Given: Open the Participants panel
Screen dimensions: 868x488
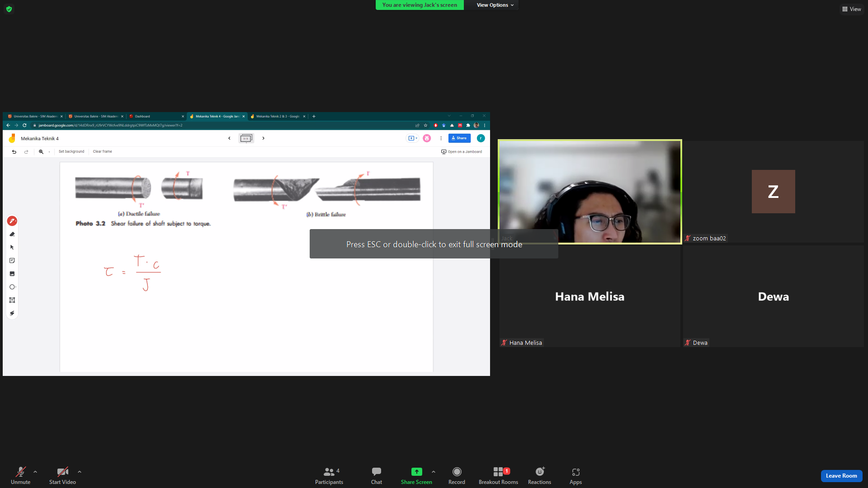Looking at the screenshot, I should point(329,475).
